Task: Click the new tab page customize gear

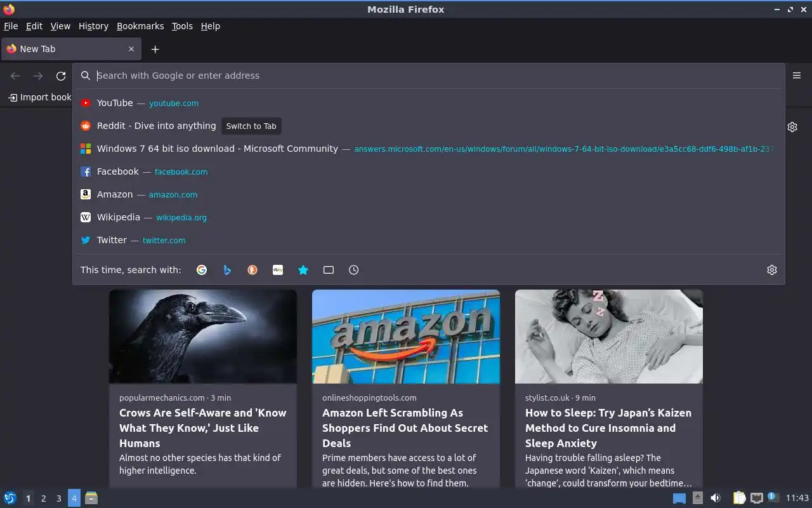Action: tap(792, 127)
